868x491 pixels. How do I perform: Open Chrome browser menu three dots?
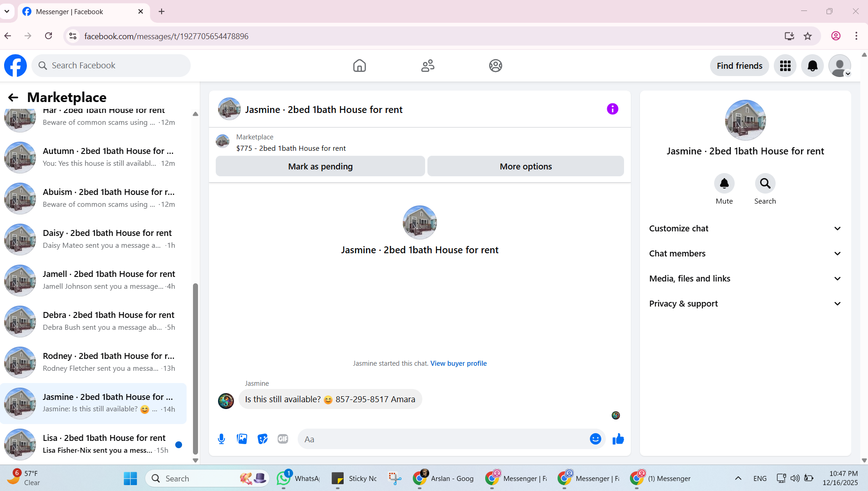[x=857, y=36]
